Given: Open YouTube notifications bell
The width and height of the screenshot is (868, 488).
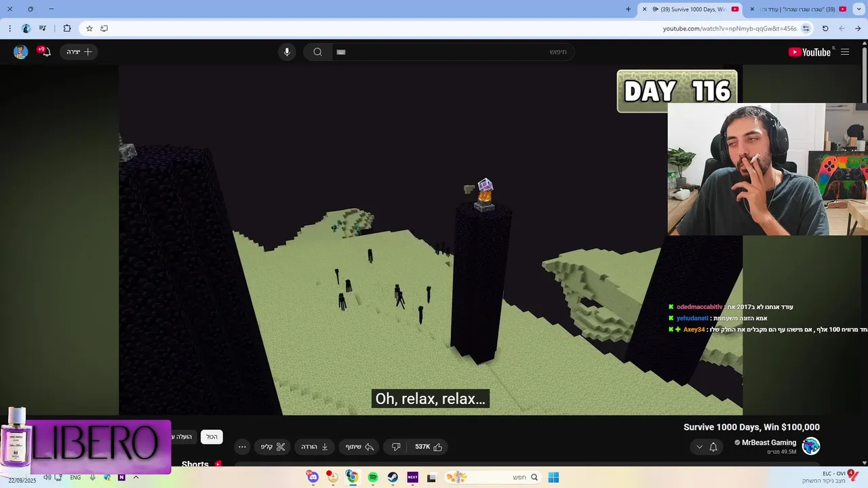Looking at the screenshot, I should click(45, 52).
